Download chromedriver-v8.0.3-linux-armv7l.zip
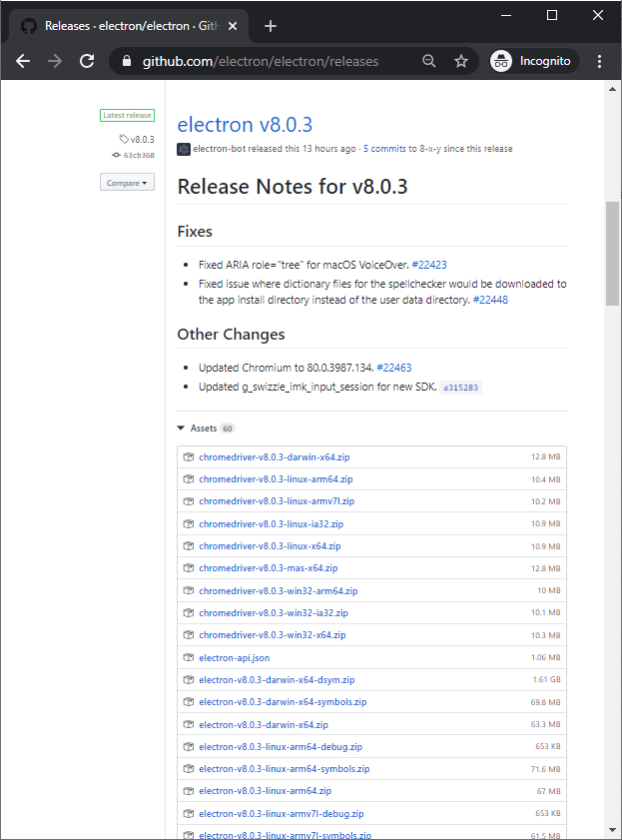The height and width of the screenshot is (840, 622). (x=277, y=500)
